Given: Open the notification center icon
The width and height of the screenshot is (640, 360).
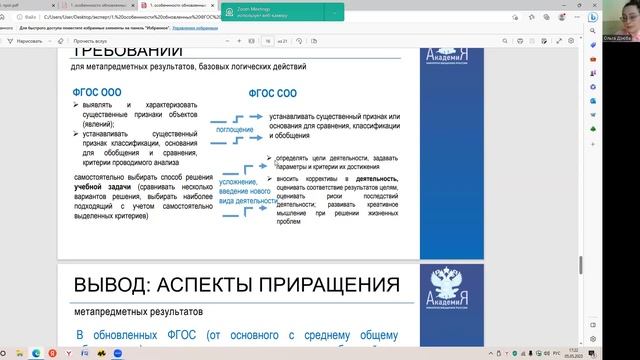Looking at the screenshot, I should click(x=591, y=353).
